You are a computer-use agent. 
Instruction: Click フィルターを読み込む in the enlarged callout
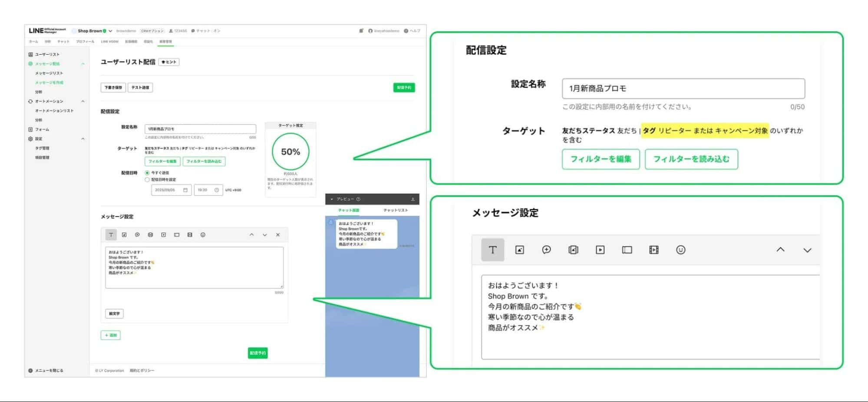tap(691, 159)
